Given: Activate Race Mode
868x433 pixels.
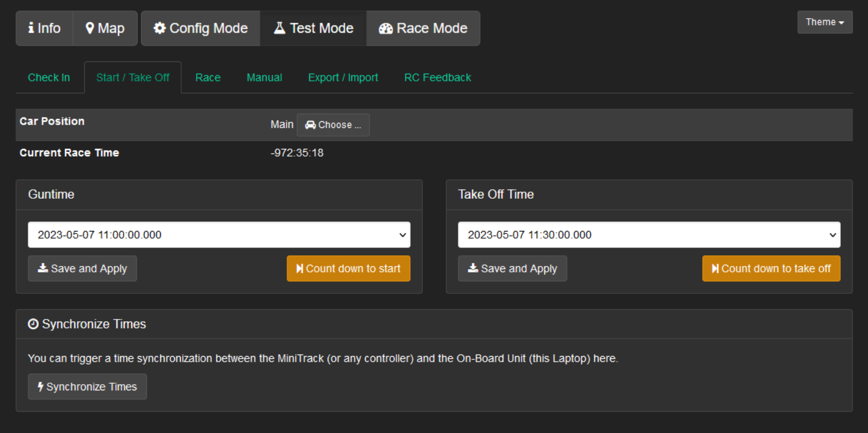Looking at the screenshot, I should click(x=423, y=28).
